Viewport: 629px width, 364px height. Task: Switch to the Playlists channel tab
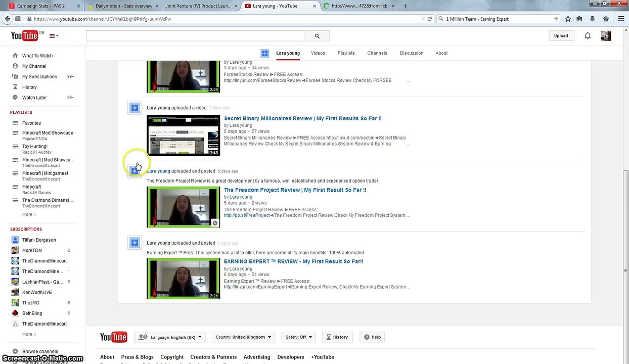click(x=346, y=53)
